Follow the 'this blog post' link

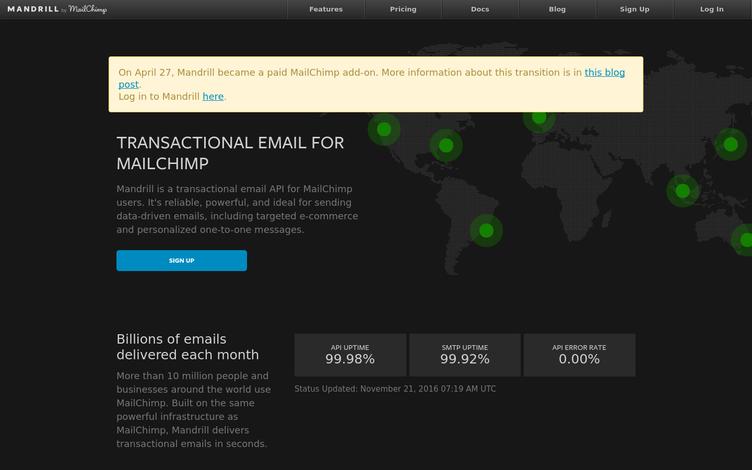point(604,72)
